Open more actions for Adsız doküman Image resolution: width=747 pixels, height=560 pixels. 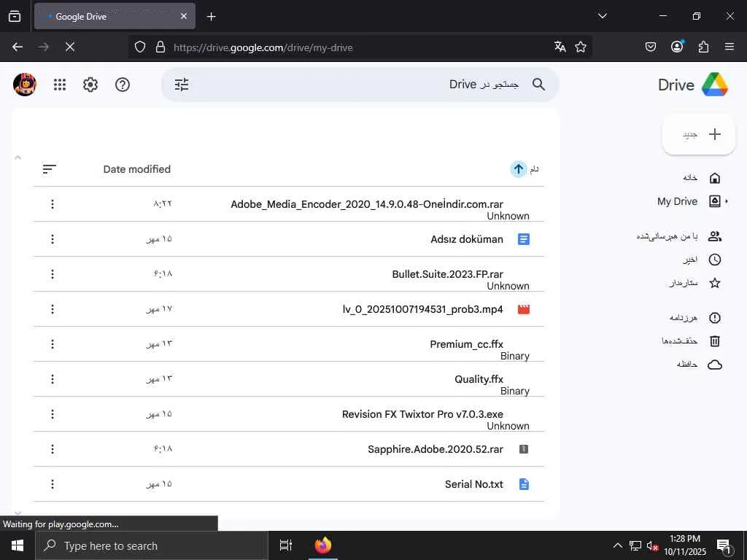point(53,239)
